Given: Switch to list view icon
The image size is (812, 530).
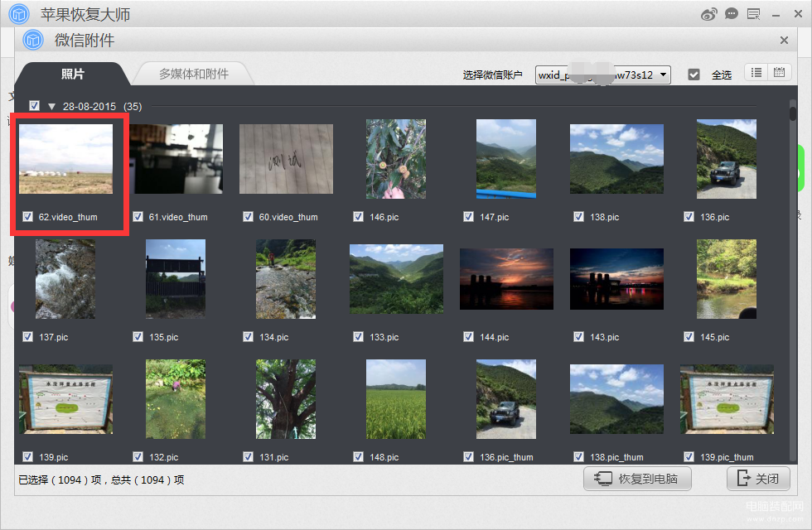Looking at the screenshot, I should (x=756, y=73).
